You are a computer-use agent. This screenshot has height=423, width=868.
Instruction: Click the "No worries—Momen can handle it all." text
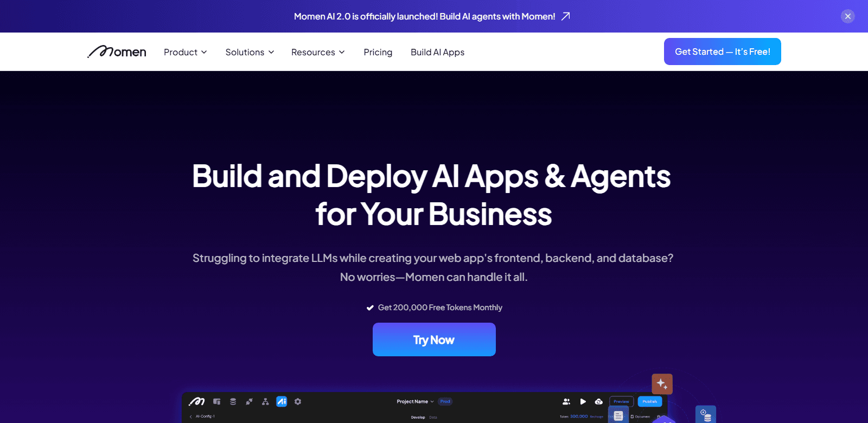click(434, 277)
